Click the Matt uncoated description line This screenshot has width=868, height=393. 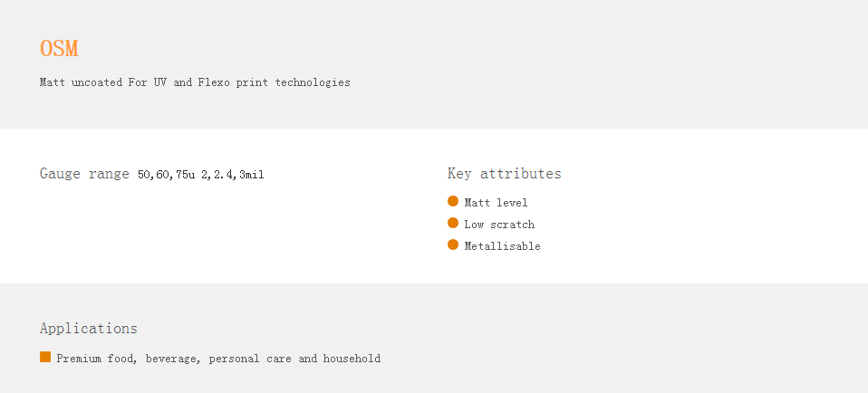(x=195, y=82)
